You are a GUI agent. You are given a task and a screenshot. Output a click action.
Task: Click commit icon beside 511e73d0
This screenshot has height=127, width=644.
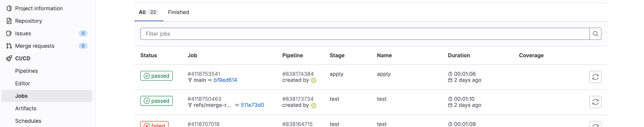[237, 105]
